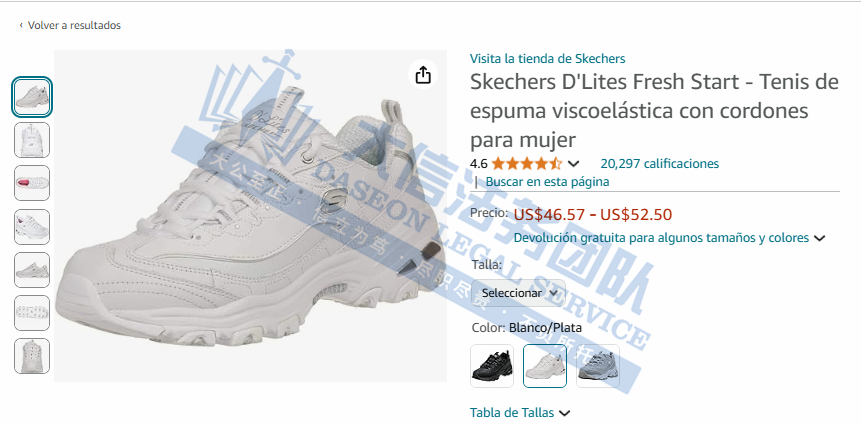The height and width of the screenshot is (426, 861).
Task: Click the back chevron beside Volver a resultados
Action: (21, 25)
